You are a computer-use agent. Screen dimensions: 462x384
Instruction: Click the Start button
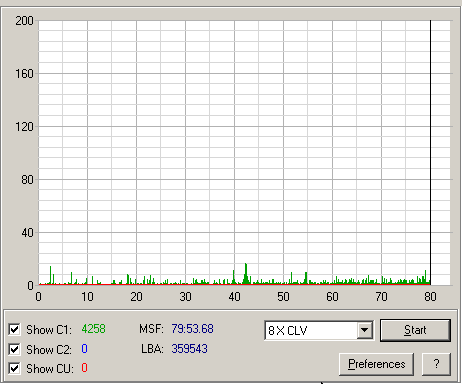coord(415,330)
